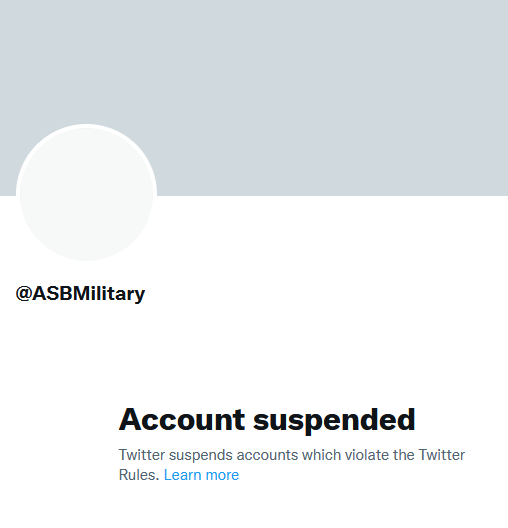Open the Learn more link

201,475
